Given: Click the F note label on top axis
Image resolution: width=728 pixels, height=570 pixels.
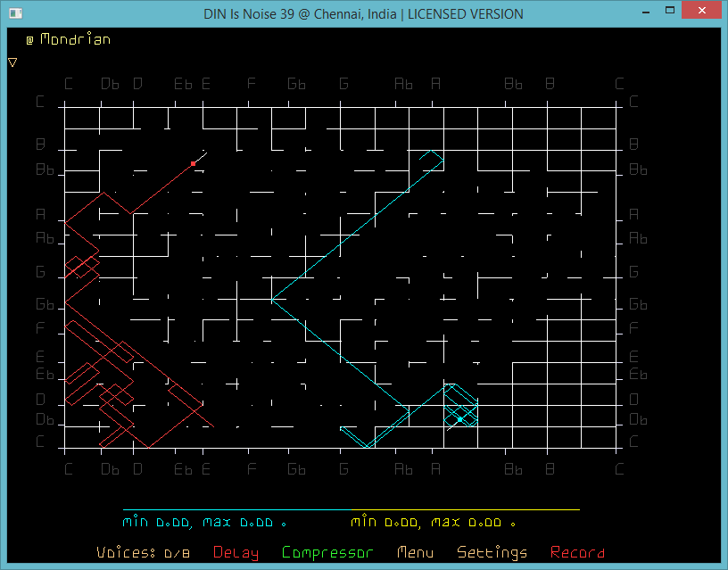Looking at the screenshot, I should coord(252,84).
